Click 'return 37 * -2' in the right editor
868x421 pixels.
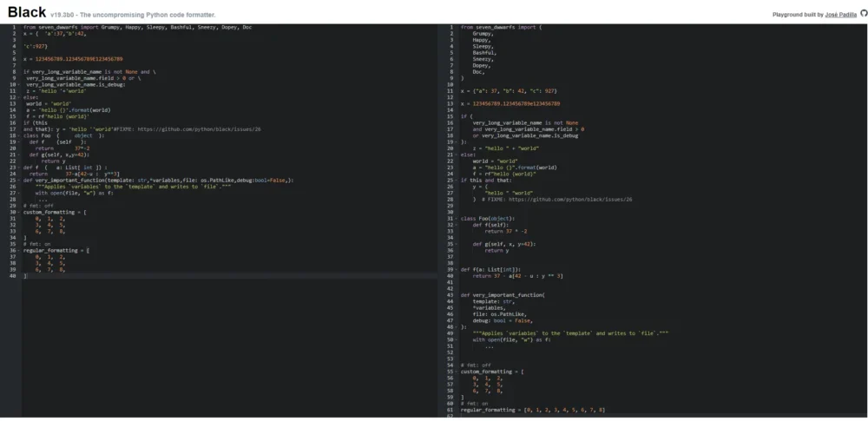506,232
